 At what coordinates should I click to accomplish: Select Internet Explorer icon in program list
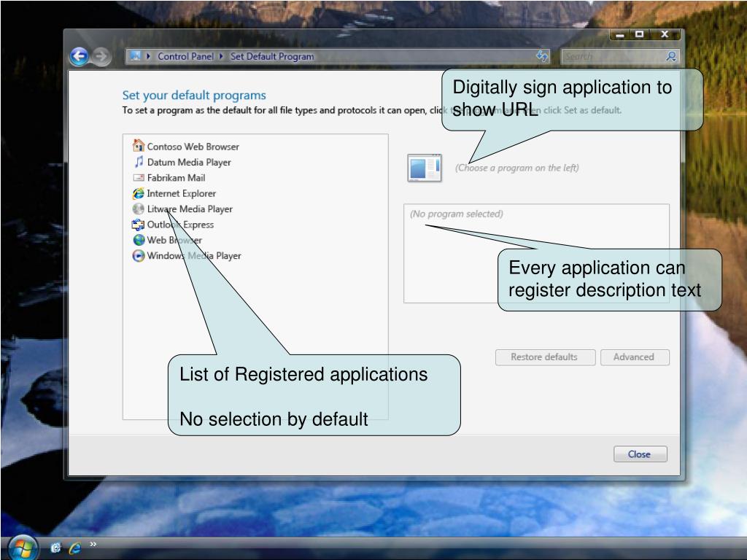pos(138,193)
